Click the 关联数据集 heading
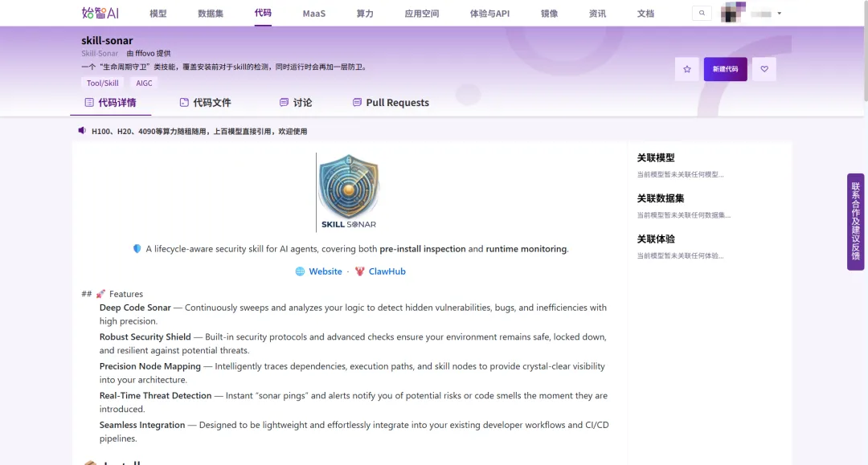Screen dimensions: 868x465 tap(661, 198)
